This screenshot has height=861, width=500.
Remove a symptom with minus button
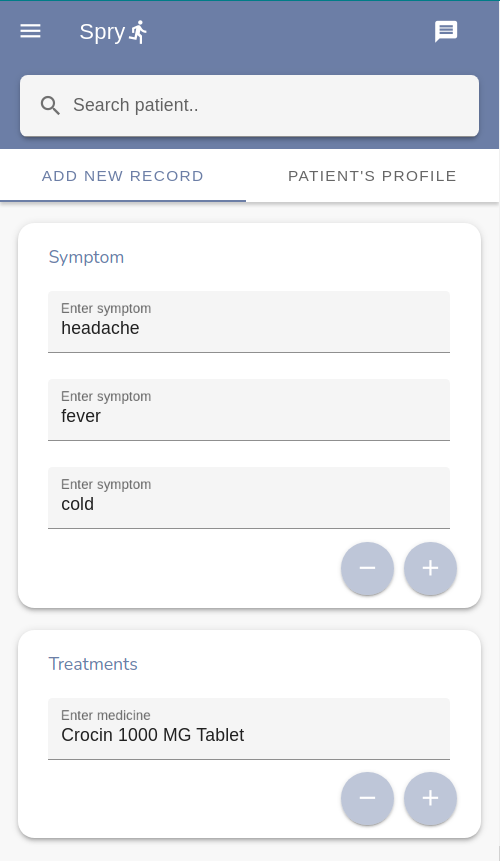[367, 568]
